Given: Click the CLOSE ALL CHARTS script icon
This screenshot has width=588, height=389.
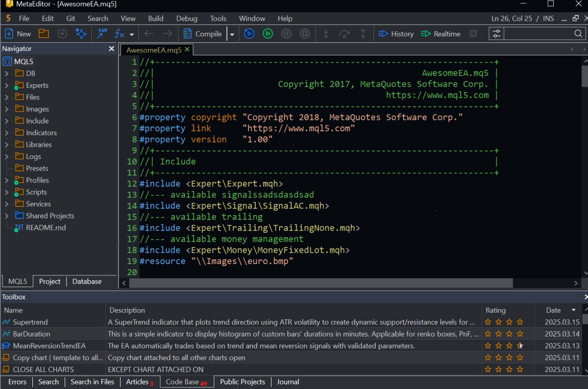Looking at the screenshot, I should [6, 369].
